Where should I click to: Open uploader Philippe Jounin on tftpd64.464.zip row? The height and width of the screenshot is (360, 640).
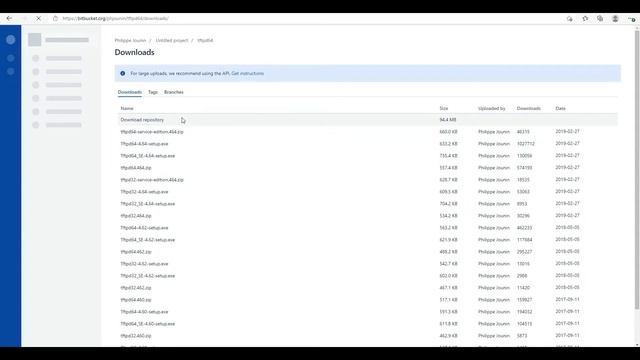click(494, 168)
